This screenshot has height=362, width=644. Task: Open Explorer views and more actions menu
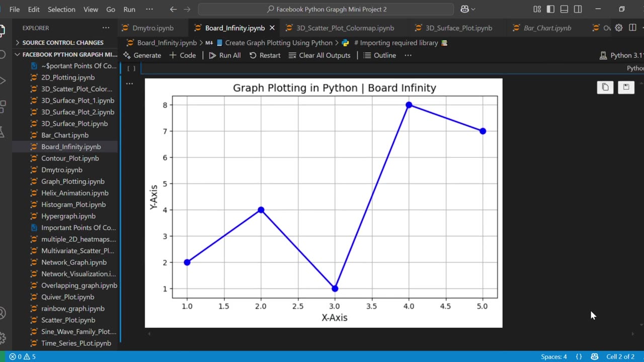(x=106, y=28)
